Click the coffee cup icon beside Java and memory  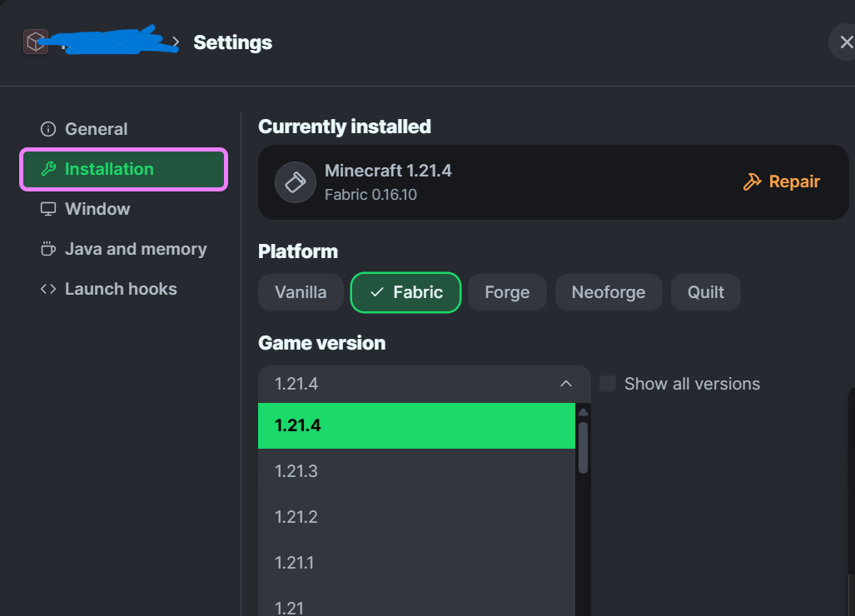[x=48, y=249]
